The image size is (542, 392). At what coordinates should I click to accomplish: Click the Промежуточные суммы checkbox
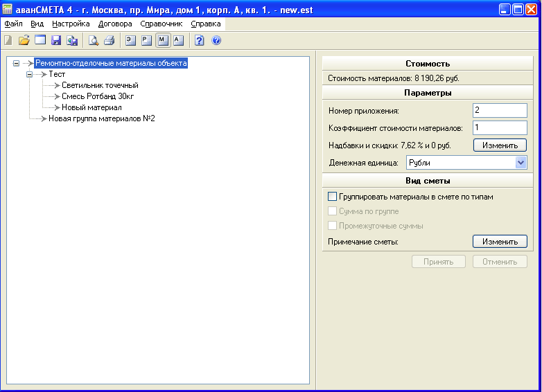[x=332, y=226]
